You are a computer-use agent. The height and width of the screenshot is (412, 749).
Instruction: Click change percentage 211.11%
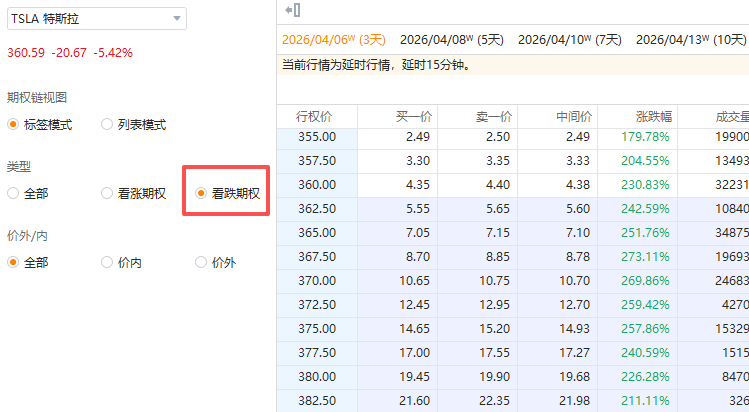point(645,401)
